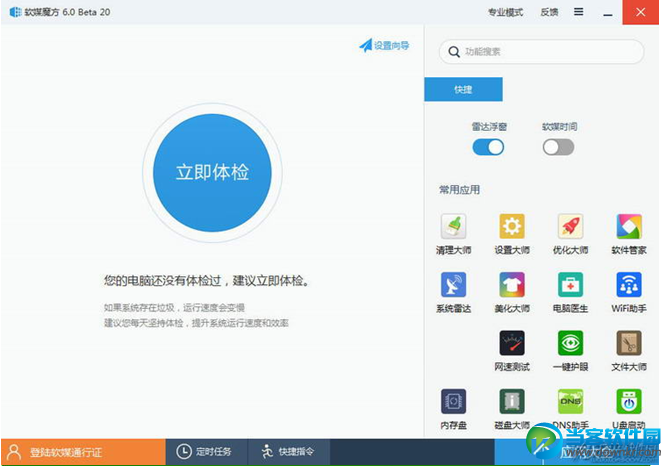The height and width of the screenshot is (466, 662).
Task: Open DNS助手 icon
Action: tap(570, 401)
